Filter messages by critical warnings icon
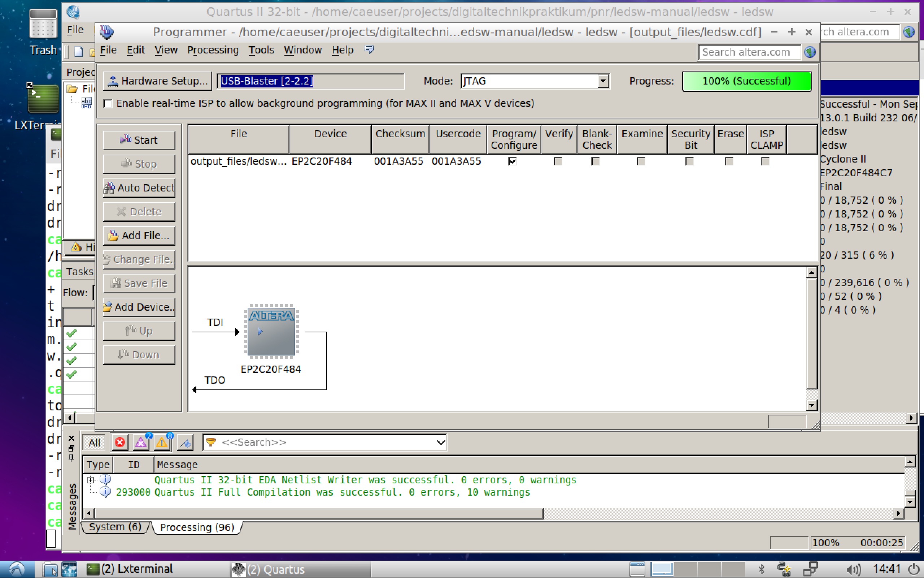Viewport: 924px width, 578px height. tap(141, 443)
